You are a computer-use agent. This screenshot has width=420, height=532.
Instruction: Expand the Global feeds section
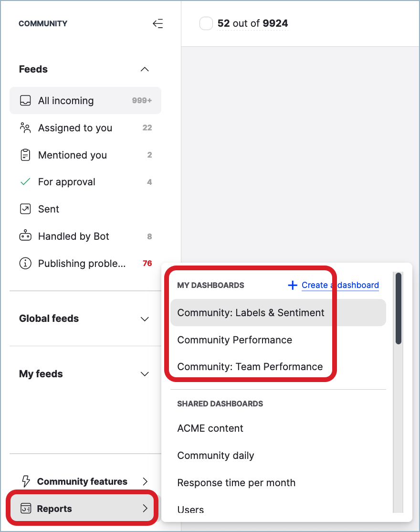(x=145, y=319)
